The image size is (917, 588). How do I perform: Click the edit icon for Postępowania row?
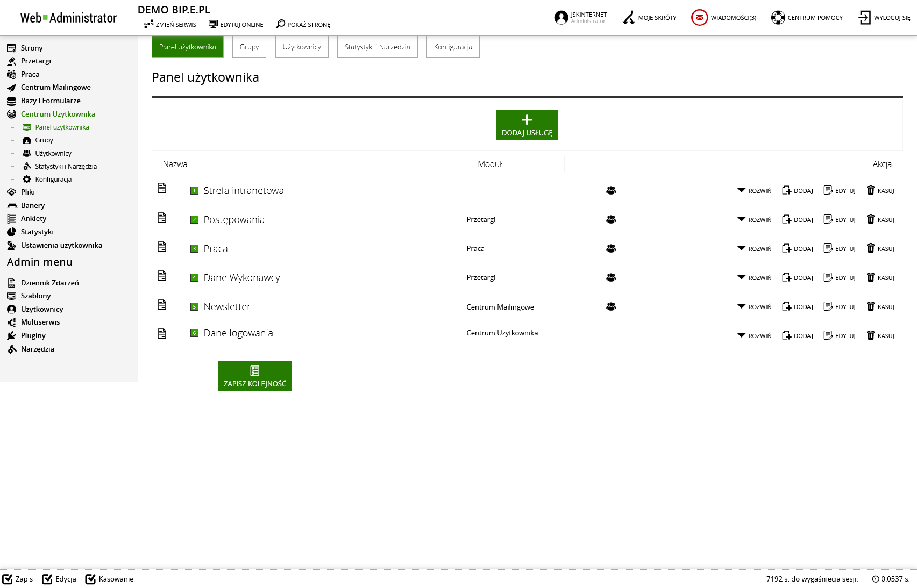point(828,219)
